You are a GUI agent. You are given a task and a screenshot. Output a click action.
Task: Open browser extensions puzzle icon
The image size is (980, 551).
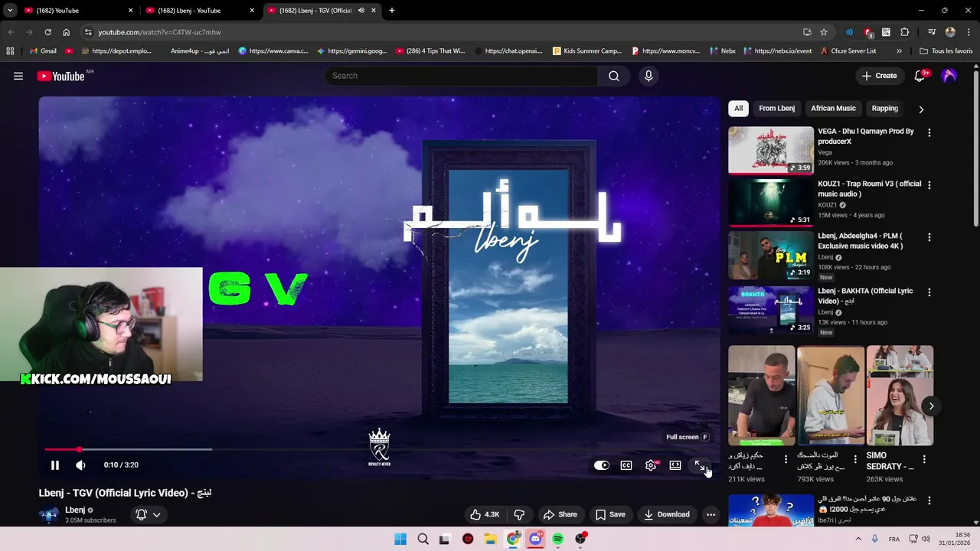coord(905,32)
